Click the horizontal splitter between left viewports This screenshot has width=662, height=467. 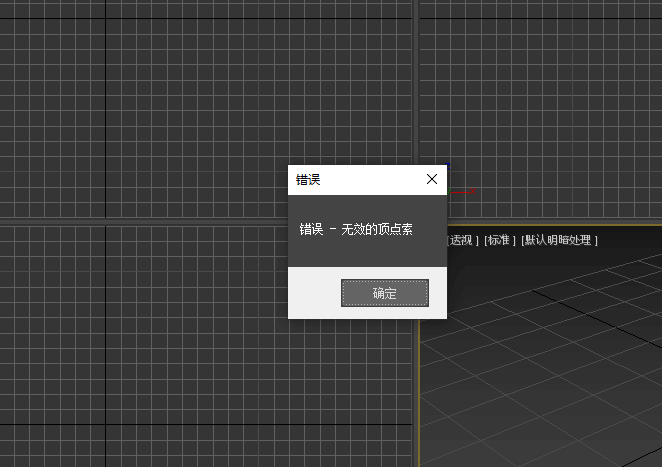pos(150,221)
